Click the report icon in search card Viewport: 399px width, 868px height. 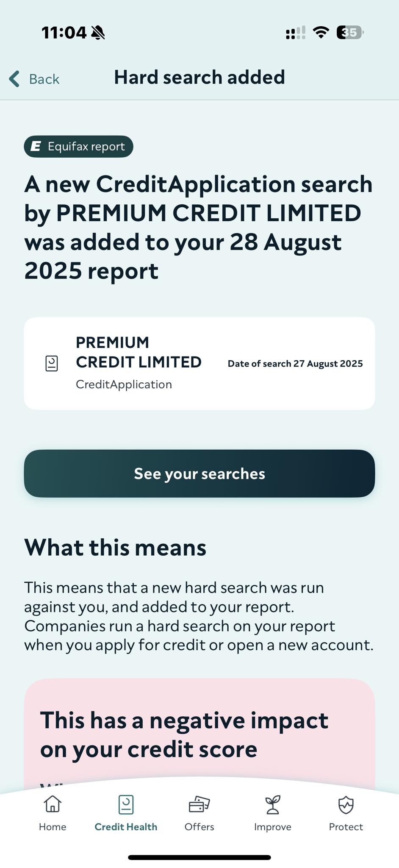coord(52,363)
